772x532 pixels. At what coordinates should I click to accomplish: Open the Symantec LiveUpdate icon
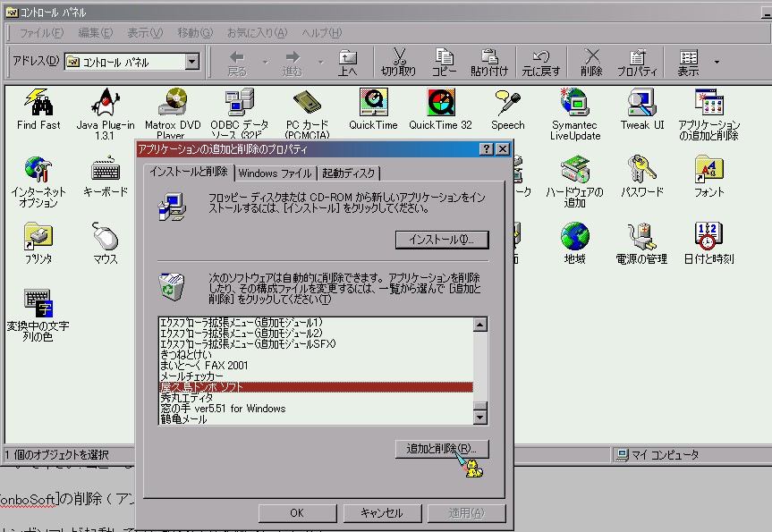[x=574, y=114]
